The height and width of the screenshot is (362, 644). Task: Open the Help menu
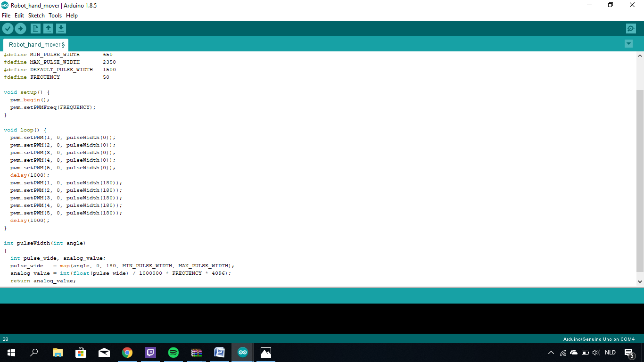(72, 16)
